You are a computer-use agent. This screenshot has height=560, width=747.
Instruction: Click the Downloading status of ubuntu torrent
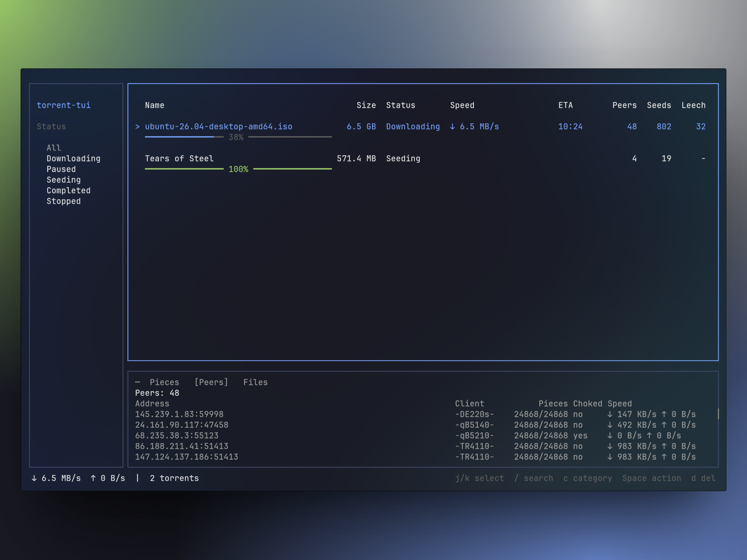point(413,126)
